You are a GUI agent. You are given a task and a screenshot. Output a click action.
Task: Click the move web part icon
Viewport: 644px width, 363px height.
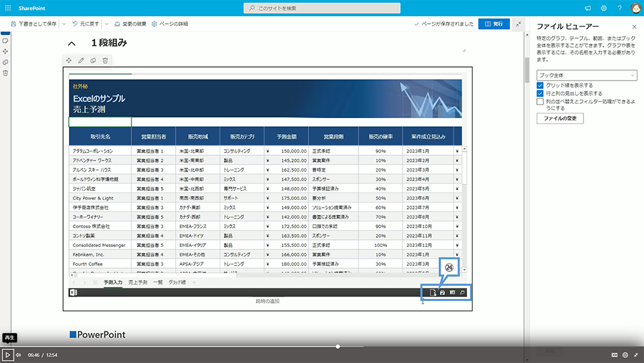69,61
